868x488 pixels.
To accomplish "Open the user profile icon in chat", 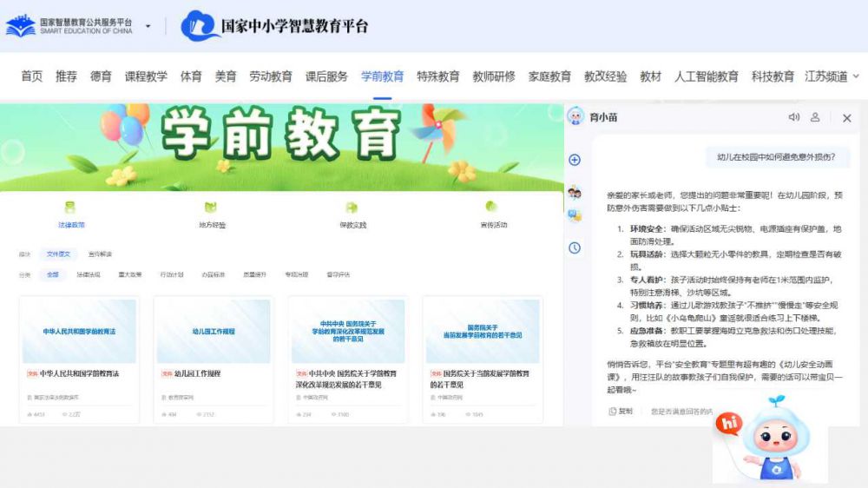I will (x=815, y=117).
